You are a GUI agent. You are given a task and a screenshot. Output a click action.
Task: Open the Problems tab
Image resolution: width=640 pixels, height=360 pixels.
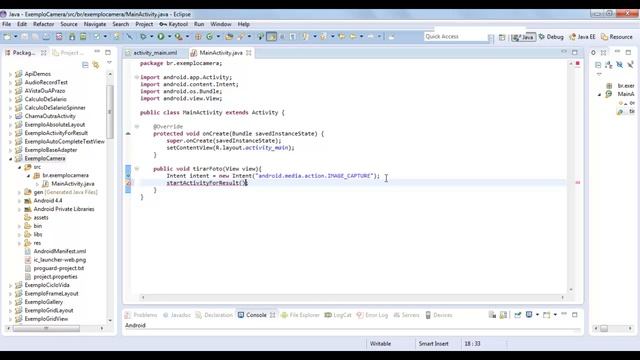click(x=141, y=315)
